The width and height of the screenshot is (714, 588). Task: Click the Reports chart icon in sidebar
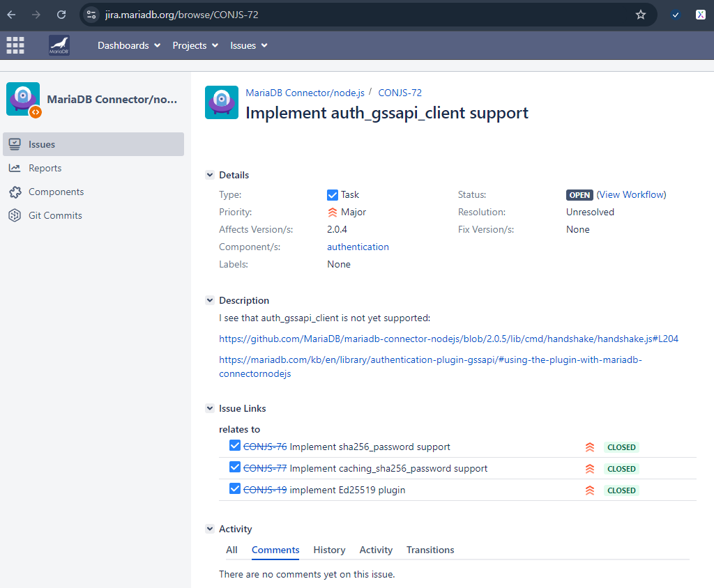point(15,168)
